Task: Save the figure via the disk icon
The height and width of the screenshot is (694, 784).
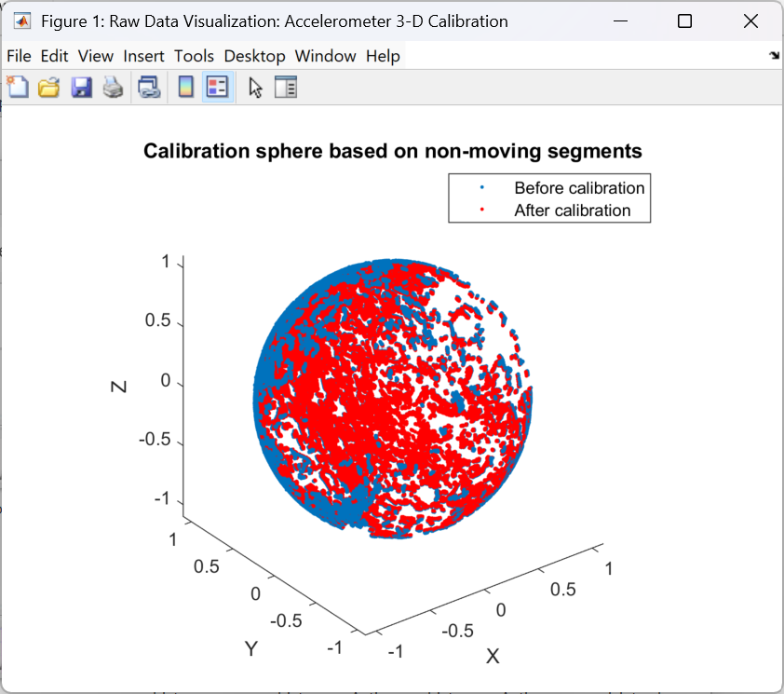Action: [x=82, y=87]
